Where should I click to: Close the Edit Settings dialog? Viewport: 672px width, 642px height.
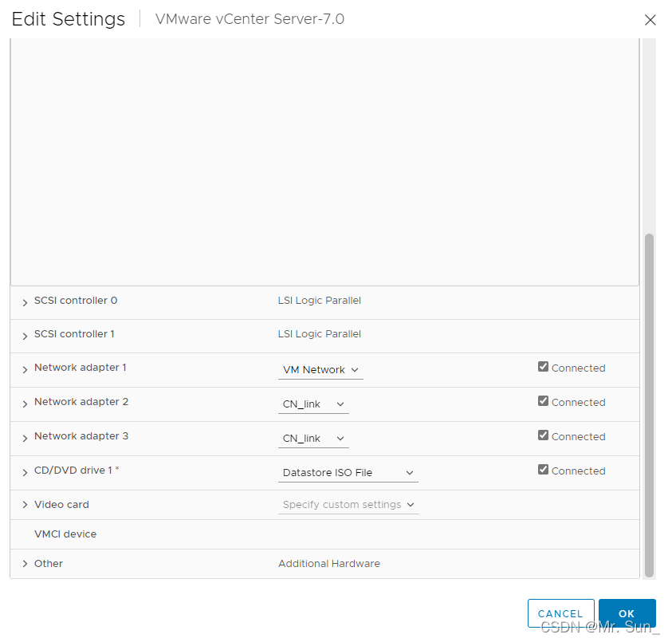650,20
